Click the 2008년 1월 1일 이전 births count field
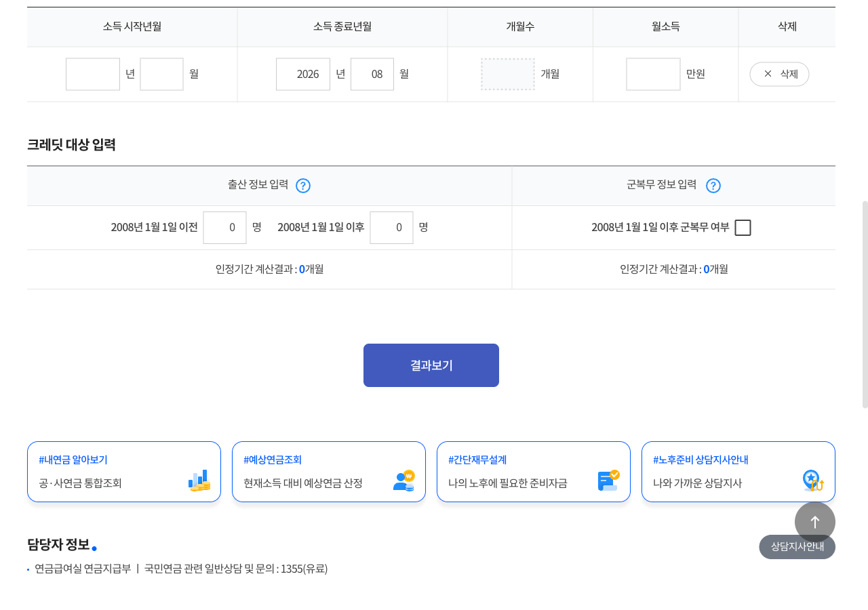The height and width of the screenshot is (610, 868). (225, 228)
